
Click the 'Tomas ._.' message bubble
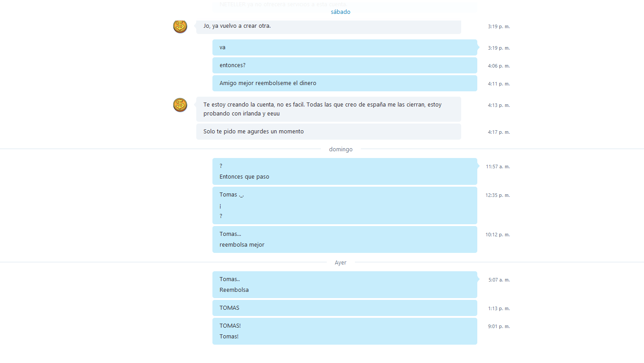pyautogui.click(x=345, y=205)
